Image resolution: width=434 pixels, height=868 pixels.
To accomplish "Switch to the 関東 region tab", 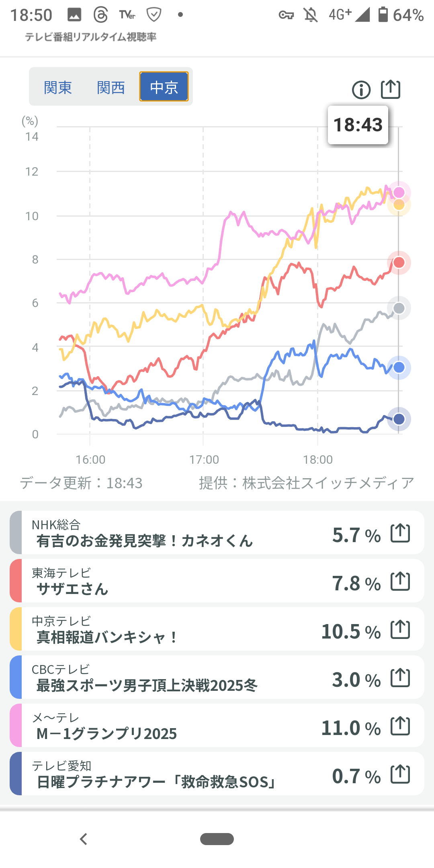I will pos(58,87).
